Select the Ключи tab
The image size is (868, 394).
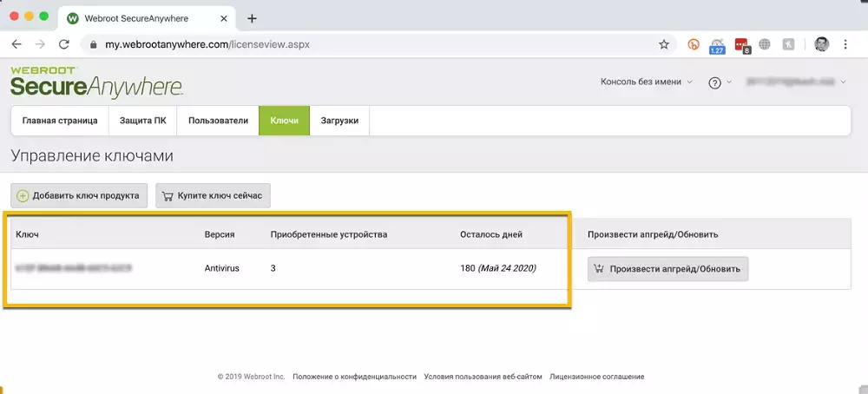tap(284, 121)
